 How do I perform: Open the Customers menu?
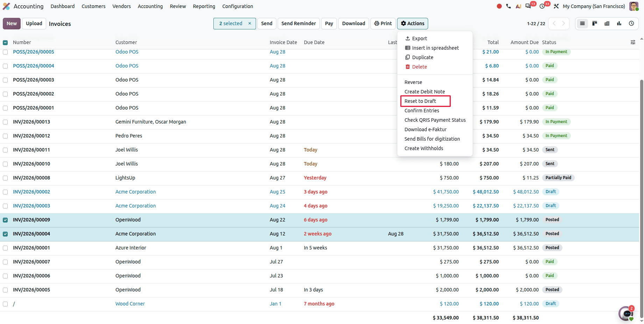[x=93, y=6]
